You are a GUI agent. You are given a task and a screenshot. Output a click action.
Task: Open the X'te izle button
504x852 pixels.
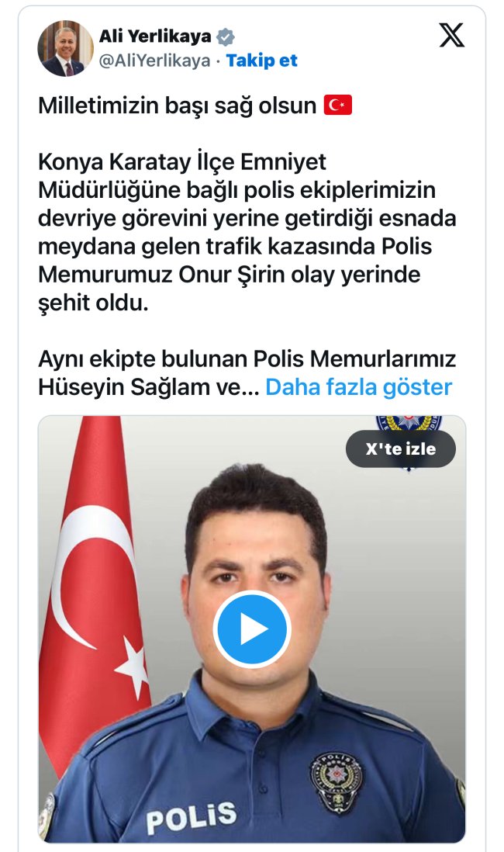click(x=401, y=449)
